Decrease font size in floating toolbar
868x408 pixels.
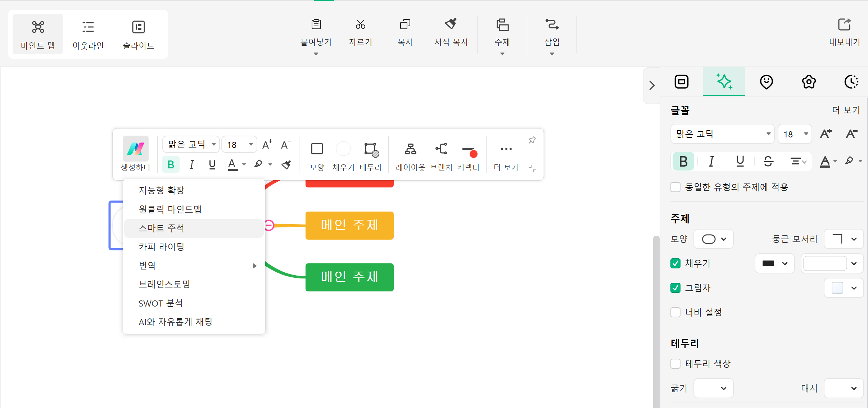click(x=286, y=145)
